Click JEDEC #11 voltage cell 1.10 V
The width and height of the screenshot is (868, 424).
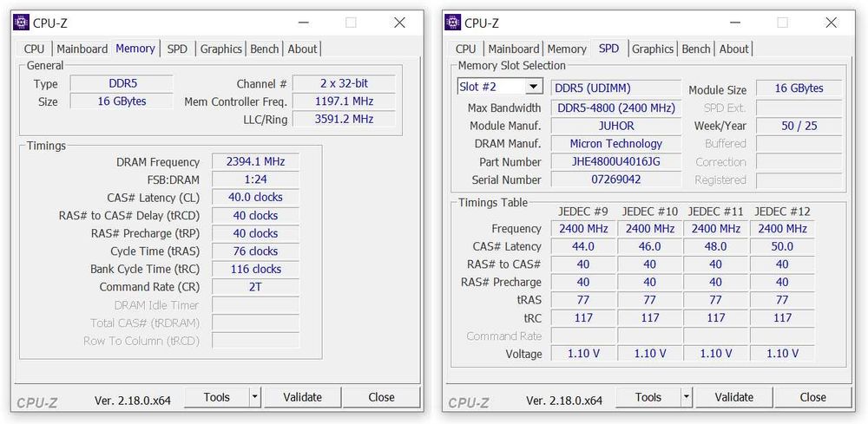715,353
